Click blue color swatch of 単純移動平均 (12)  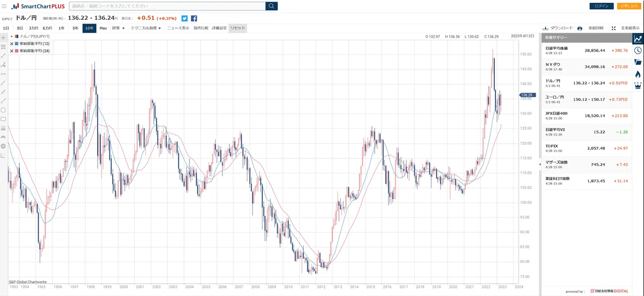point(17,43)
